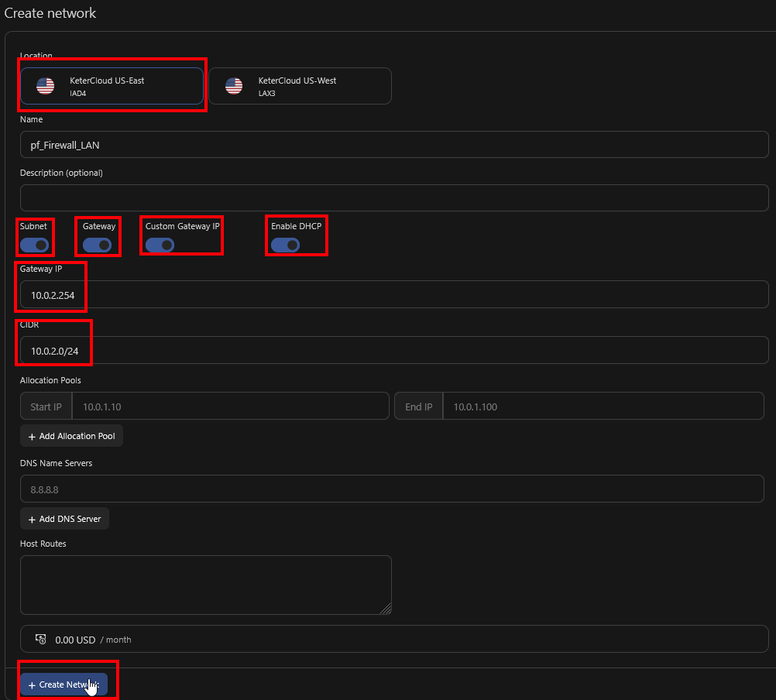The width and height of the screenshot is (776, 700).
Task: Click the Gateway IP field showing 10.0.2.254
Action: click(387, 294)
